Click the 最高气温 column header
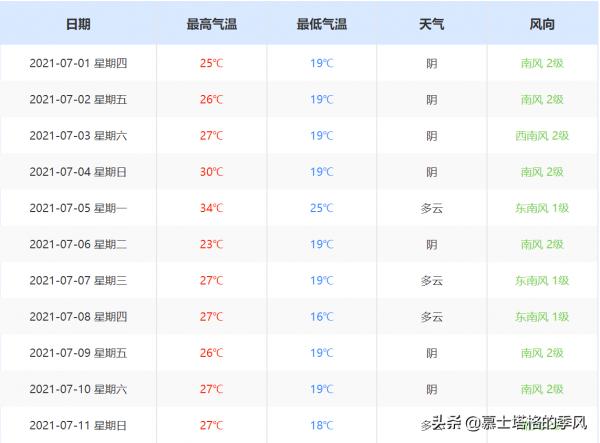Screen dimensions: 600x443 pos(212,24)
